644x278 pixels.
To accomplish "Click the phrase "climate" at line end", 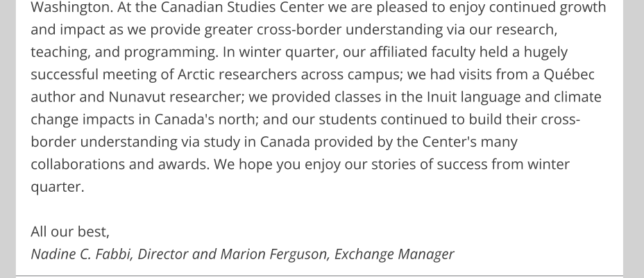I will 578,97.
